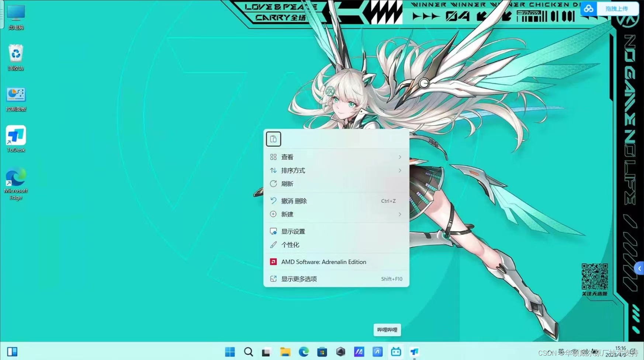Screen dimensions: 644x360
Task: Open the 查看 submenu
Action: point(336,157)
